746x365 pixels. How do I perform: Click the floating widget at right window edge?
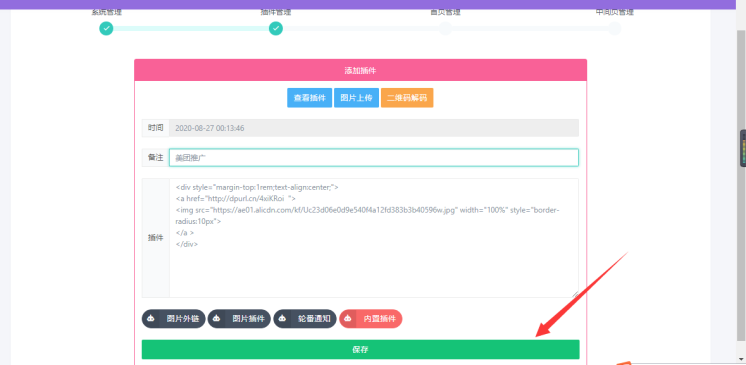pyautogui.click(x=743, y=148)
